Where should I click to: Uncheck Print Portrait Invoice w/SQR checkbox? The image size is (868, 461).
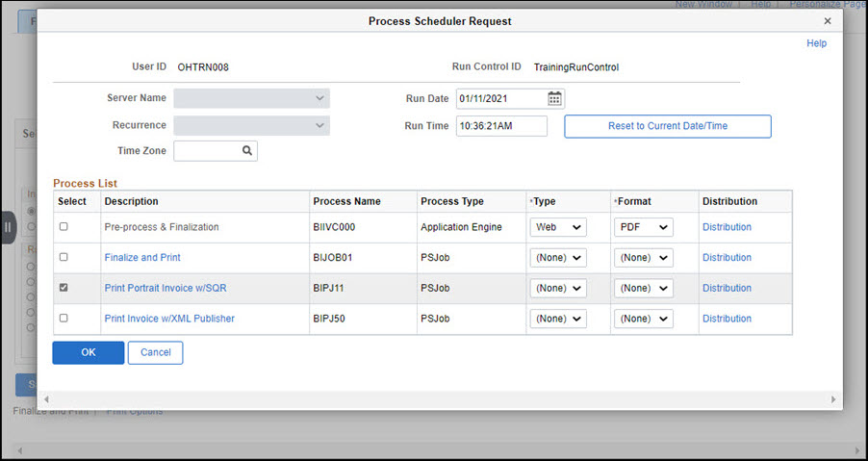[64, 288]
